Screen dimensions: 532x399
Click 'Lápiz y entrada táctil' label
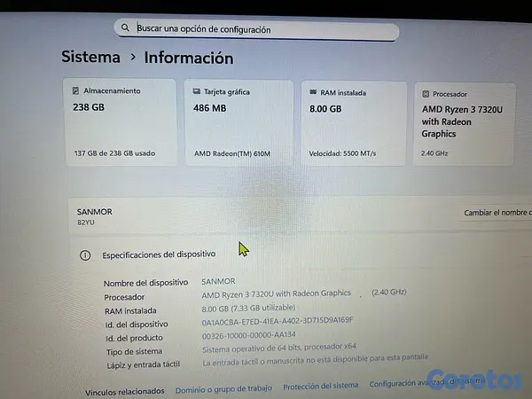(x=143, y=365)
